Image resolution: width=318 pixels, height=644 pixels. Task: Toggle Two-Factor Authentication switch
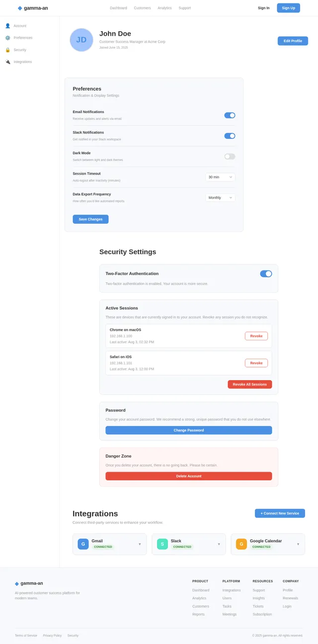pyautogui.click(x=266, y=274)
